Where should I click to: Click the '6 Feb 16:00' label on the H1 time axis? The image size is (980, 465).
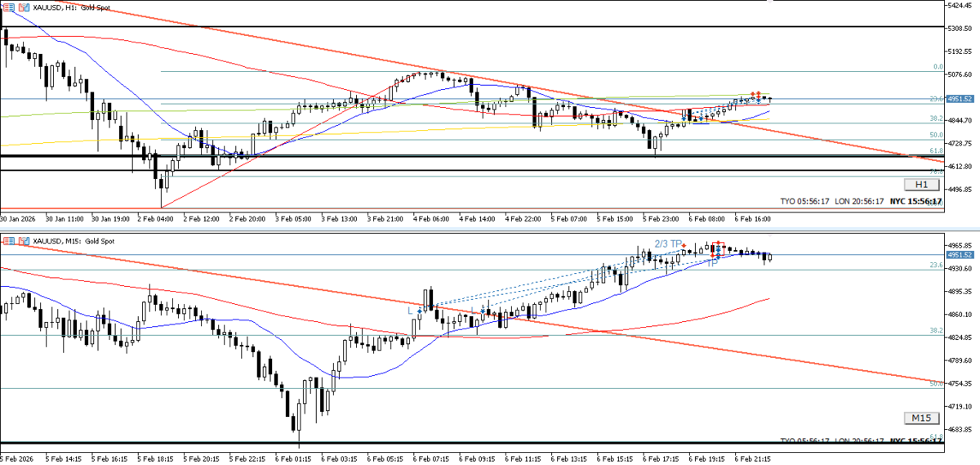(x=754, y=219)
